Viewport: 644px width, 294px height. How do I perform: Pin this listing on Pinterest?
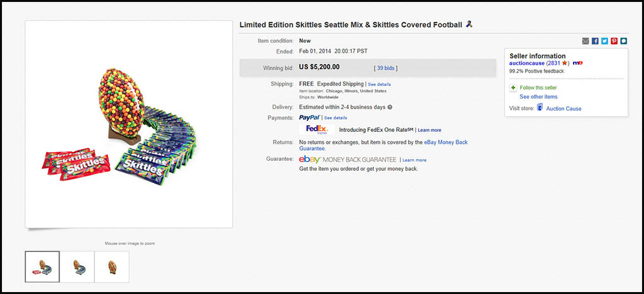(614, 41)
